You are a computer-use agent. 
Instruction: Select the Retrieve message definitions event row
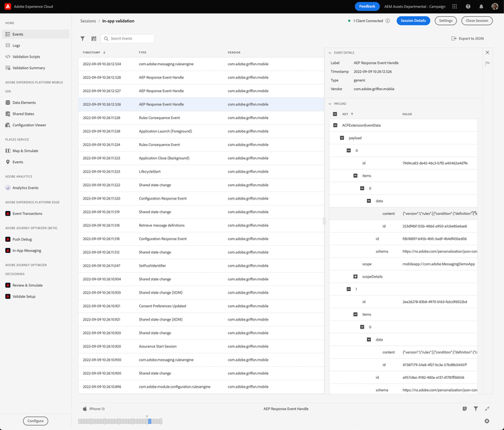pos(201,226)
